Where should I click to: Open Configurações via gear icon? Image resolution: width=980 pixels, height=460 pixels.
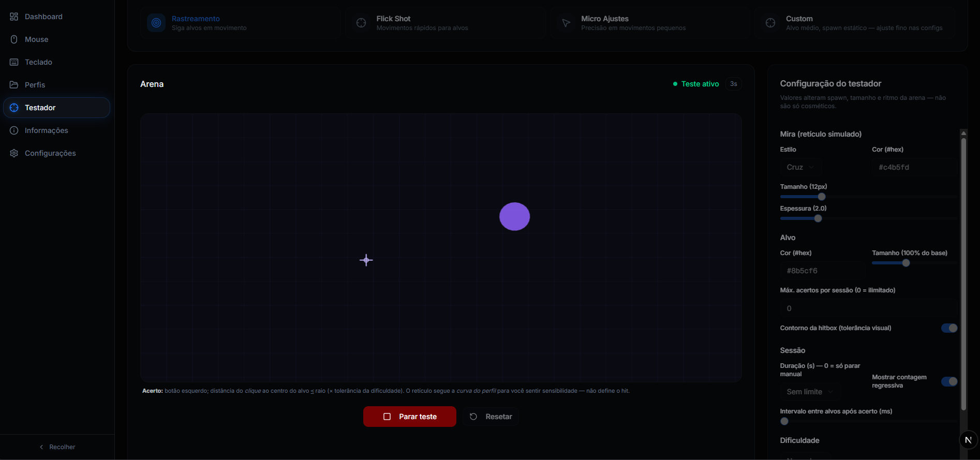tap(14, 153)
